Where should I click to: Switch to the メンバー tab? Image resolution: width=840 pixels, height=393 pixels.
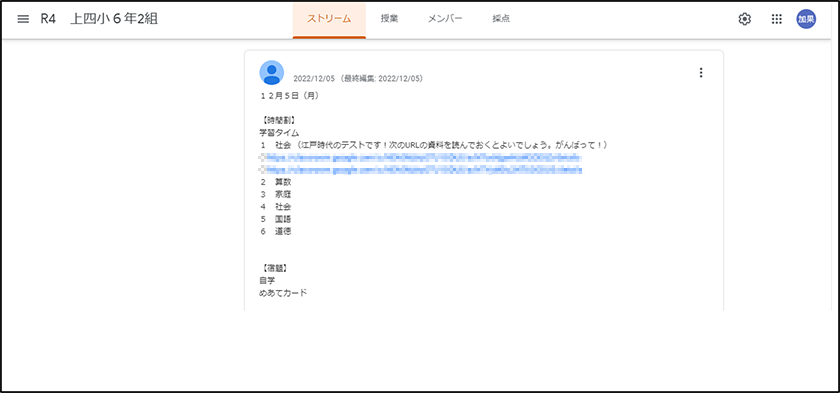pos(445,19)
